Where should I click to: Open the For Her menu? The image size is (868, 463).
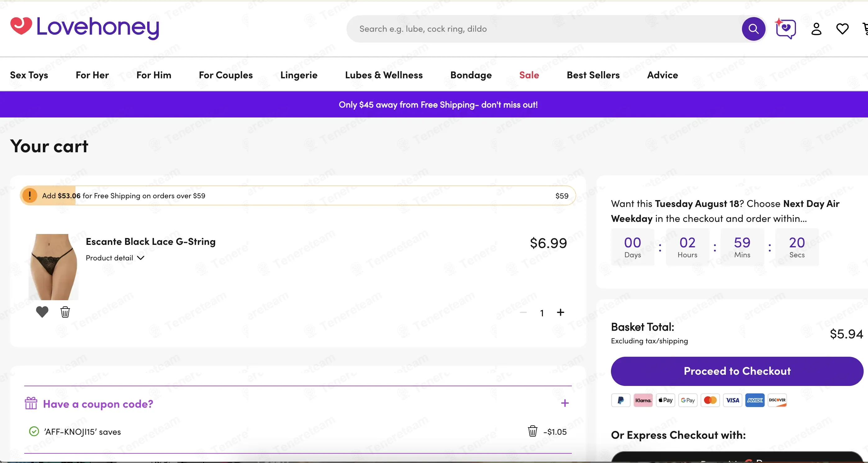92,75
